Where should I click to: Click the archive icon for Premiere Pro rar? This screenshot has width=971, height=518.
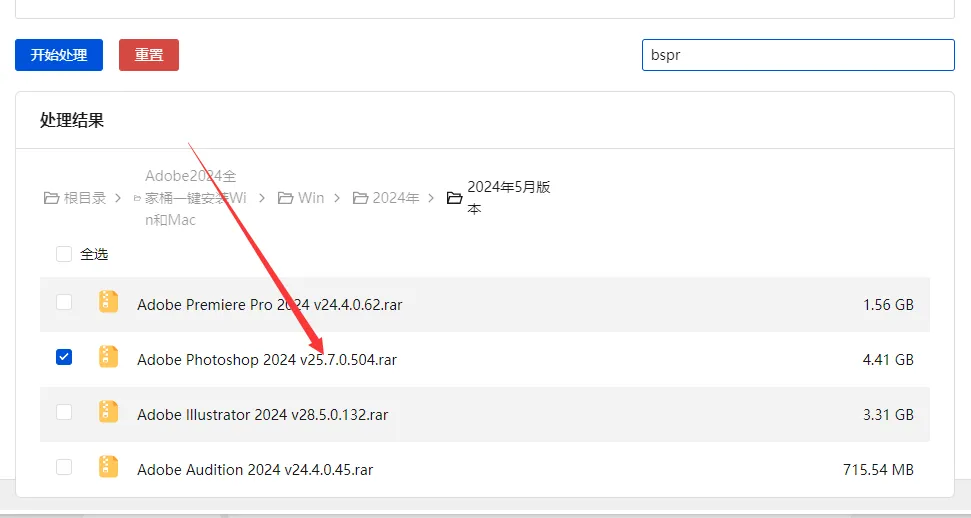coord(108,302)
